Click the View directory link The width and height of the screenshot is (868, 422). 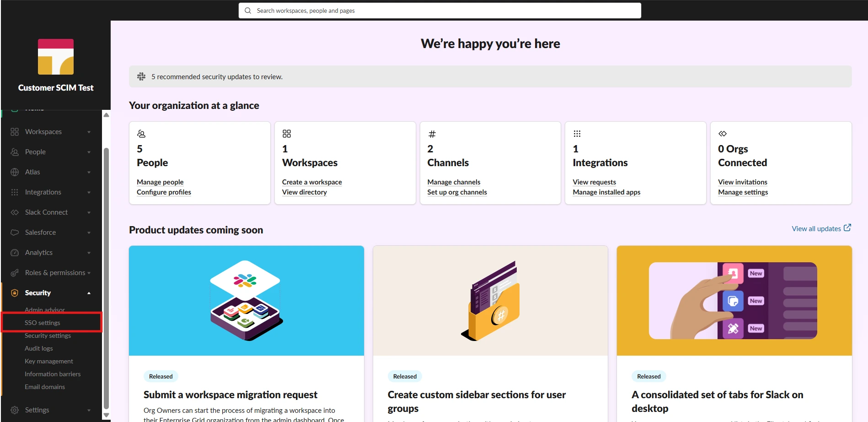pos(305,192)
